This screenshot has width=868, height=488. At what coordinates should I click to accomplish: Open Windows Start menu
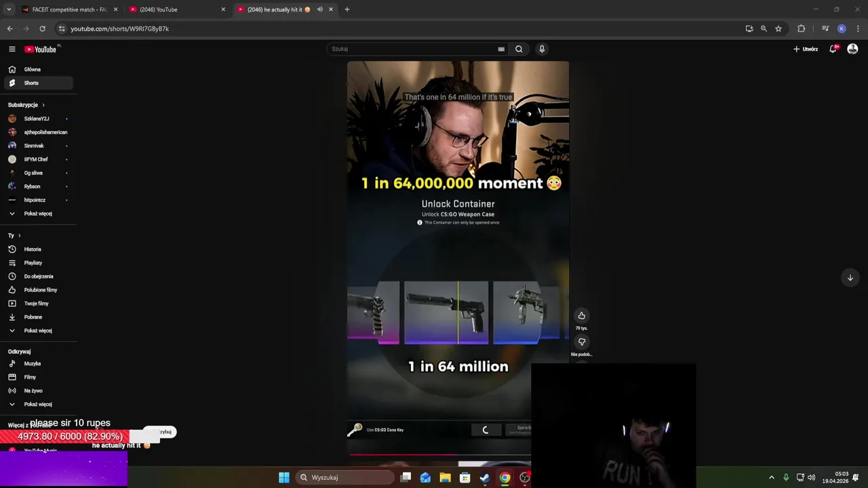[284, 477]
